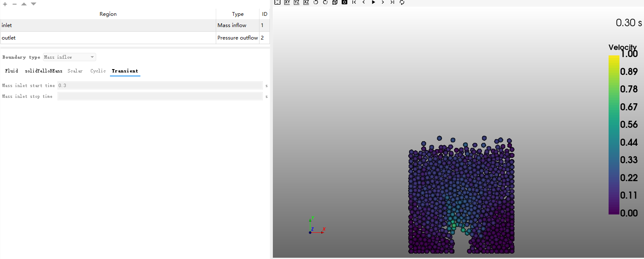Remove the region with the minus button
Image resolution: width=644 pixels, height=259 pixels.
pos(14,4)
